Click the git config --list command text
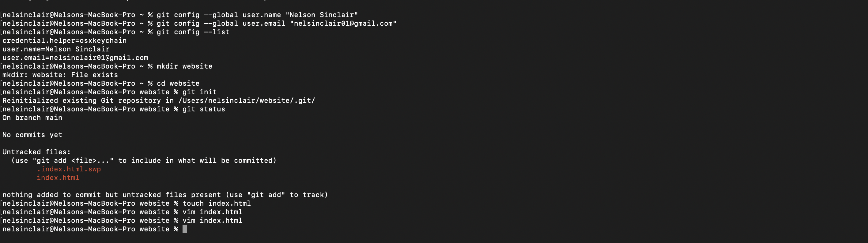 pos(193,32)
